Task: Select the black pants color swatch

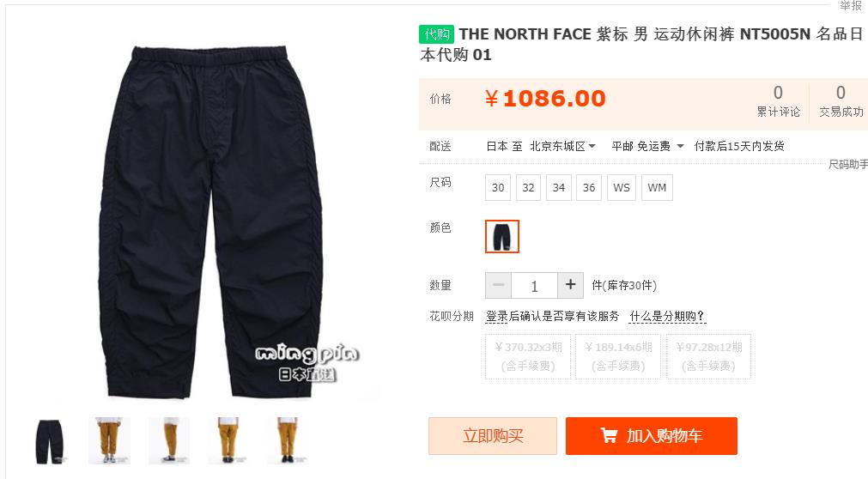Action: pos(502,236)
